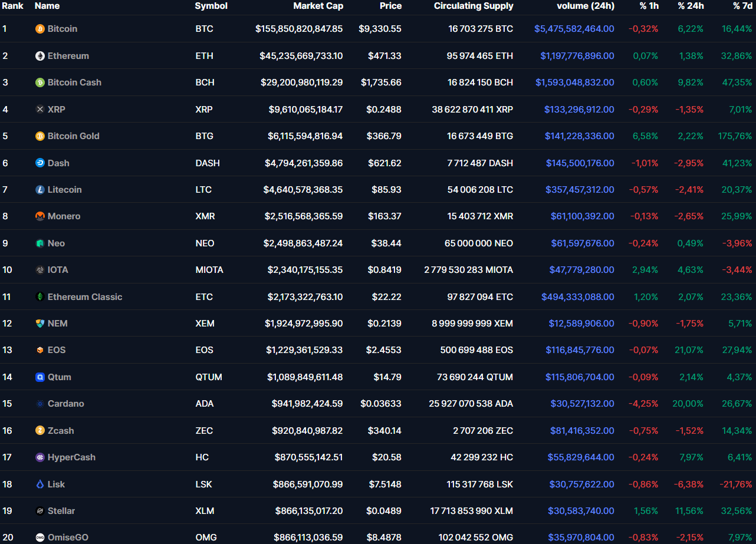Click the Dash coin logo
Viewport: 756px width, 544px height.
40,163
